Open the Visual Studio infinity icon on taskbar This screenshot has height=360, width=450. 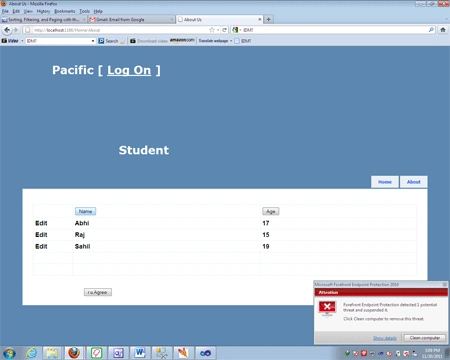click(x=205, y=353)
